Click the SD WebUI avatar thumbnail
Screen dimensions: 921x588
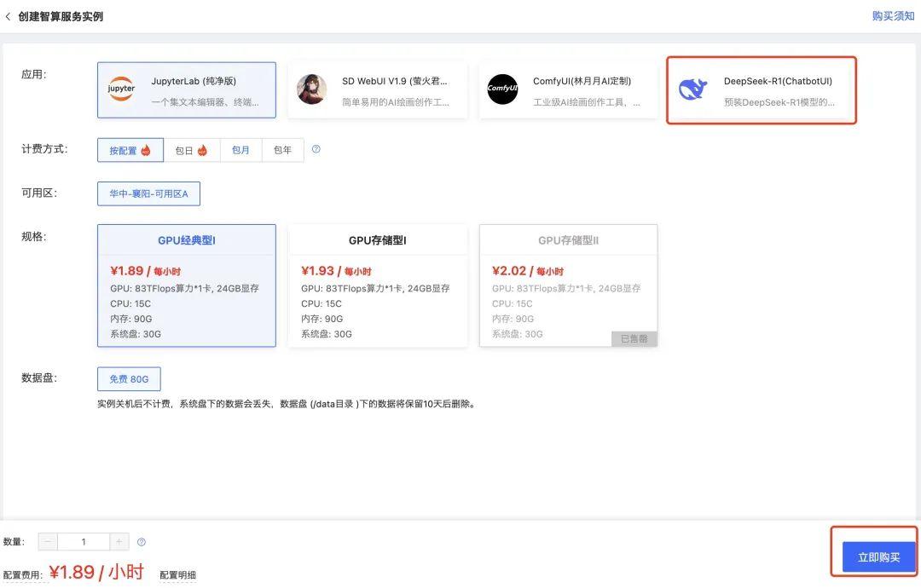tap(312, 89)
